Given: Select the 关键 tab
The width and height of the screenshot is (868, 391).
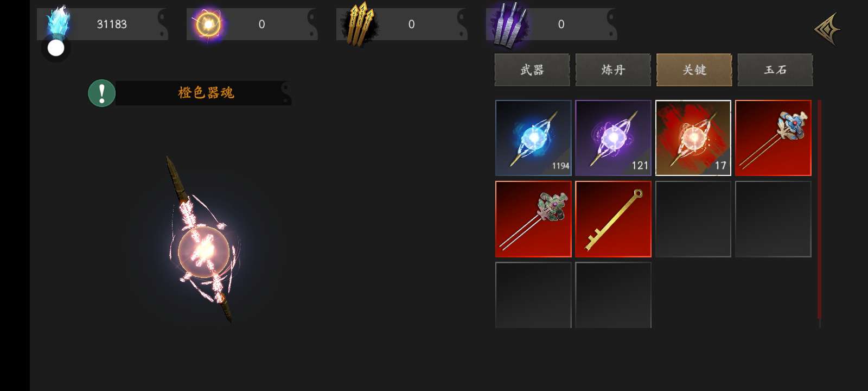Looking at the screenshot, I should click(694, 70).
